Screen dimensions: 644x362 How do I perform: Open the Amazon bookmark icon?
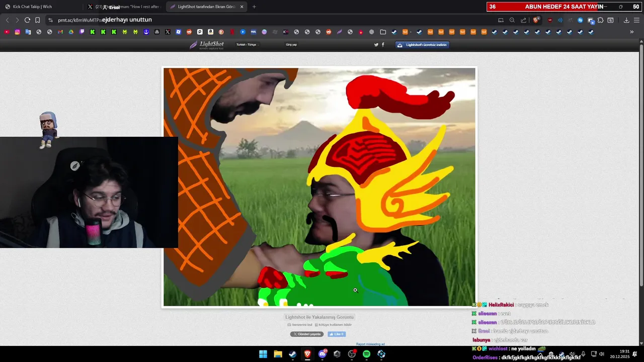210,32
